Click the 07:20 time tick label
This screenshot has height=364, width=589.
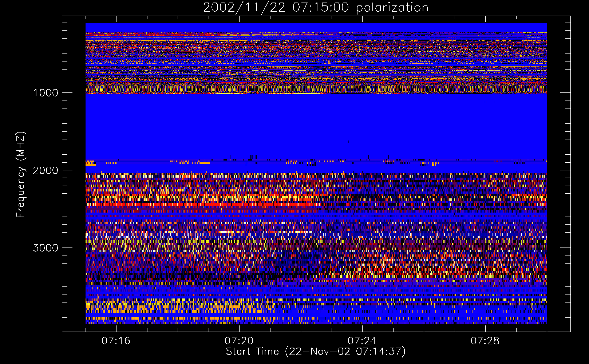[x=239, y=341]
